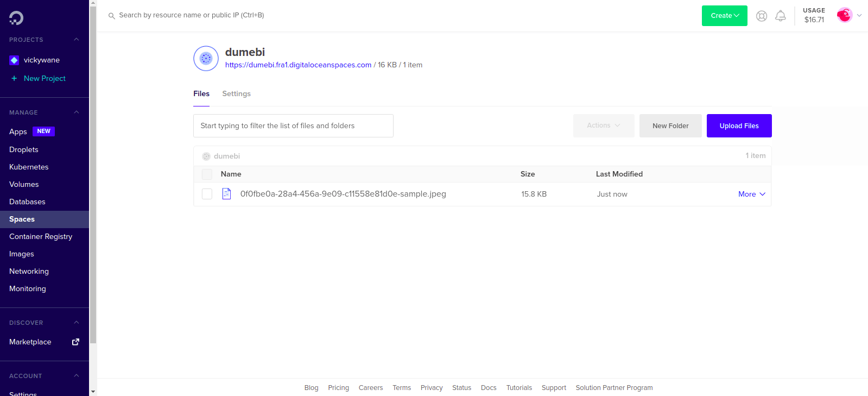Image resolution: width=868 pixels, height=396 pixels.
Task: Click the dumebi breadcrumb folder
Action: [227, 156]
